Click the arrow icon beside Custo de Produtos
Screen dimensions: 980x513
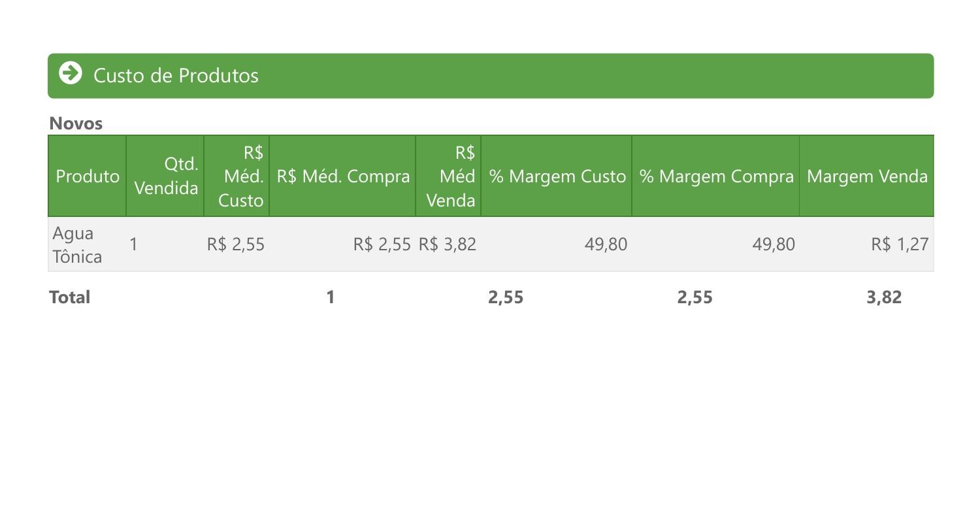coord(71,73)
